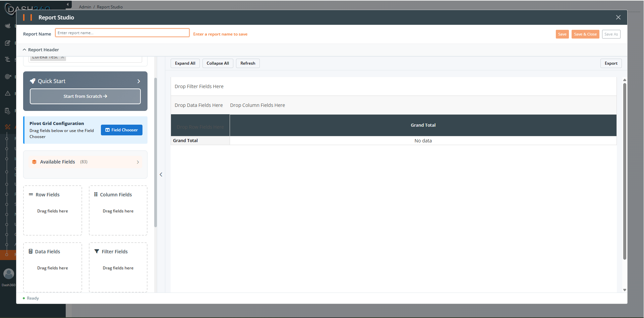Click the Row Fields drop zone
Image resolution: width=644 pixels, height=318 pixels.
tap(53, 210)
